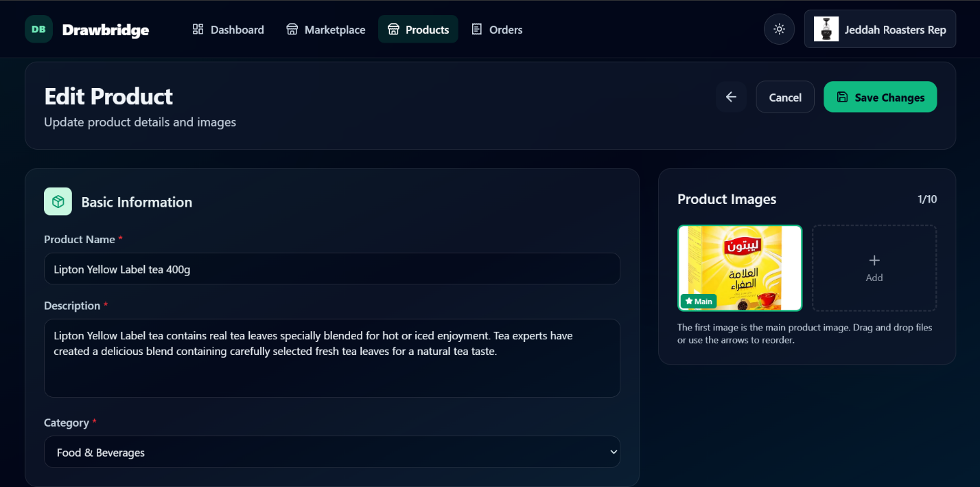Click the Drawbridge brand name

tap(105, 30)
